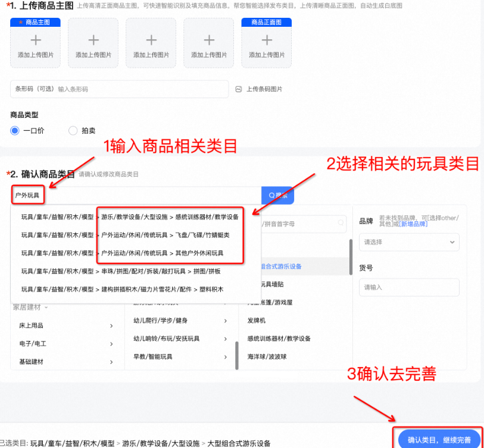This screenshot has width=484, height=448.
Task: Add main image in the 商品主图 upload slot
Action: point(35,43)
